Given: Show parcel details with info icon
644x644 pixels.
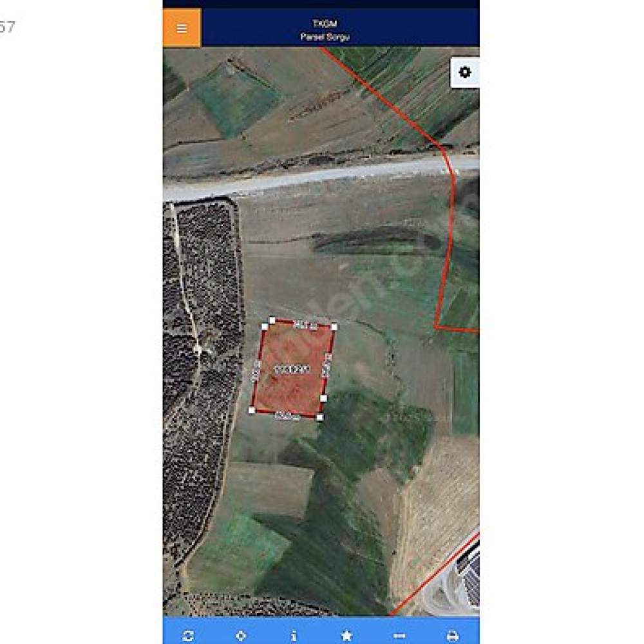Looking at the screenshot, I should (x=294, y=636).
